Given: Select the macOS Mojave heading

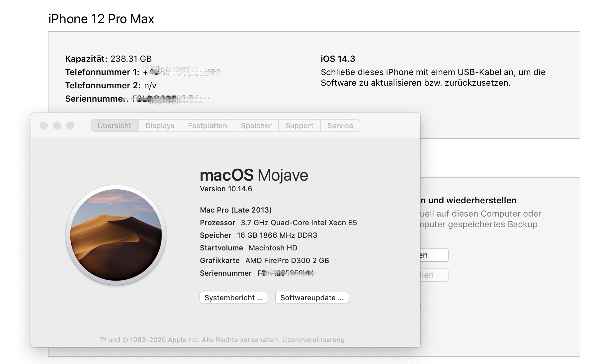Looking at the screenshot, I should coord(254,175).
